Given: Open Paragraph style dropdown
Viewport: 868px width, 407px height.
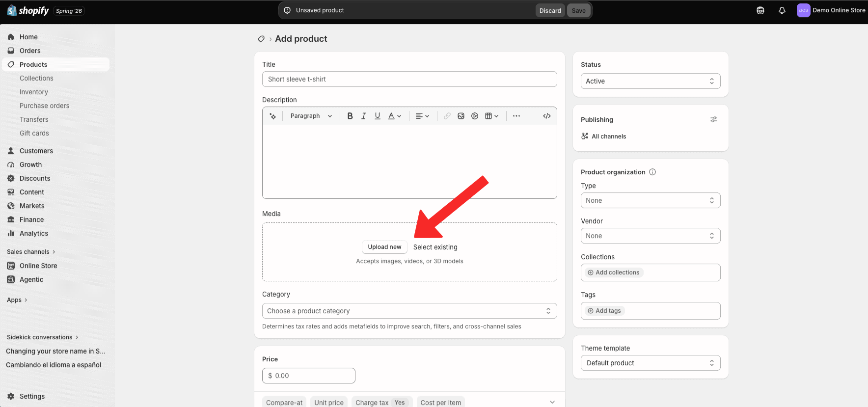Looking at the screenshot, I should pyautogui.click(x=311, y=116).
